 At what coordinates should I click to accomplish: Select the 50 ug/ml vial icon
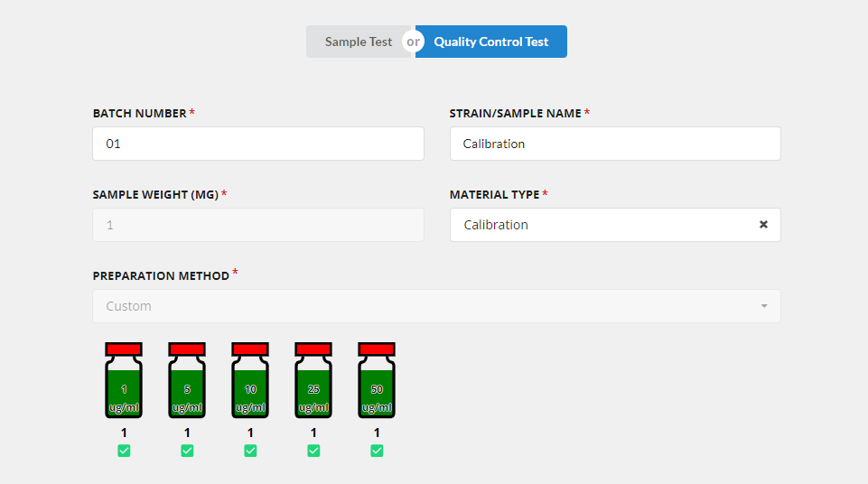point(377,380)
